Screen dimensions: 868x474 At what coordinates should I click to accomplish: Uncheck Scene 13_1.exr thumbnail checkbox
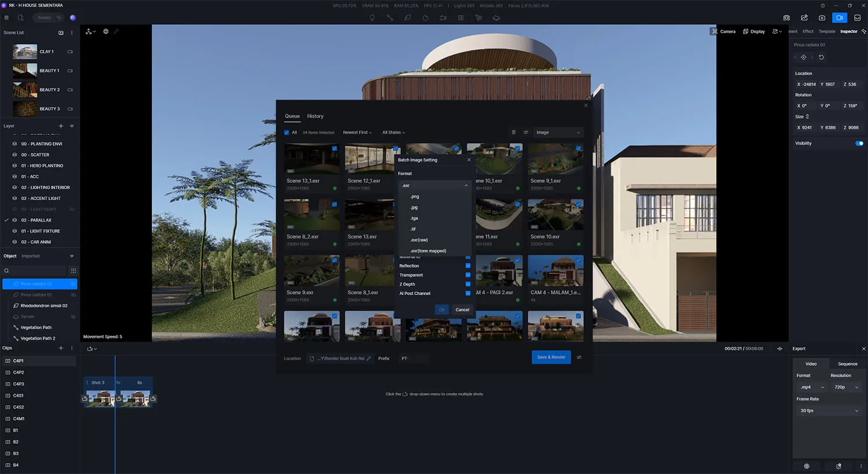(334, 149)
